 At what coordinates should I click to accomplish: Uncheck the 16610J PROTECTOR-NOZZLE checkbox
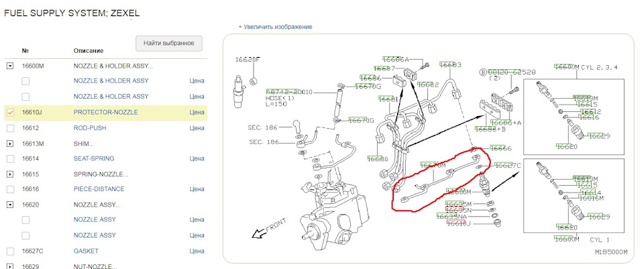point(11,112)
